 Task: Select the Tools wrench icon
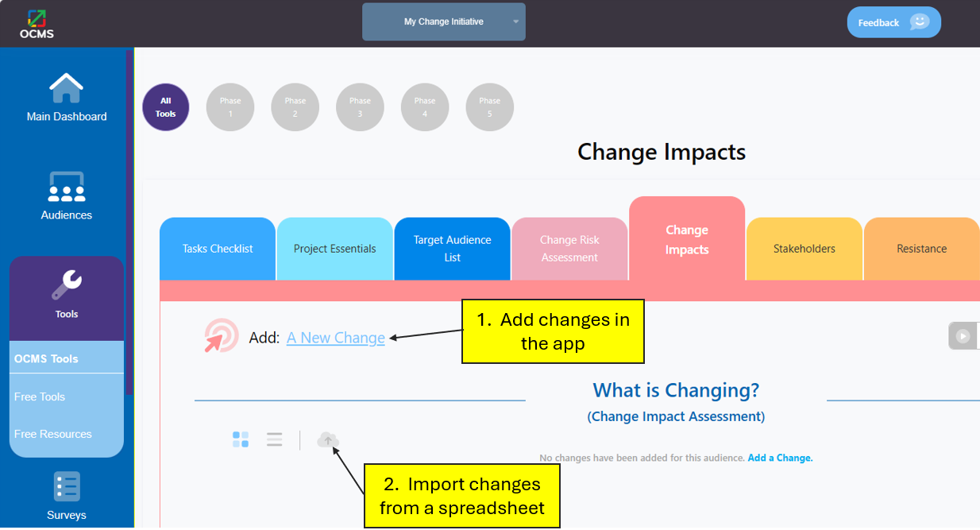67,285
